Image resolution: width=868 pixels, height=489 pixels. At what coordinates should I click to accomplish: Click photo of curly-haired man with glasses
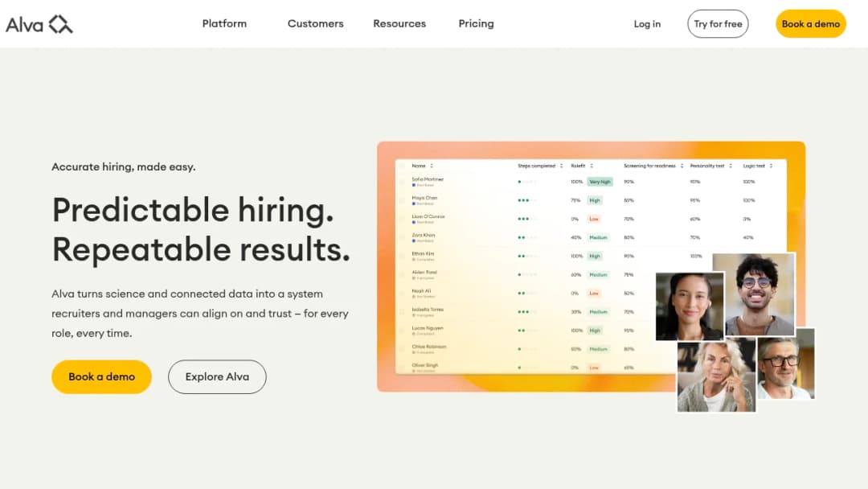[x=759, y=294]
